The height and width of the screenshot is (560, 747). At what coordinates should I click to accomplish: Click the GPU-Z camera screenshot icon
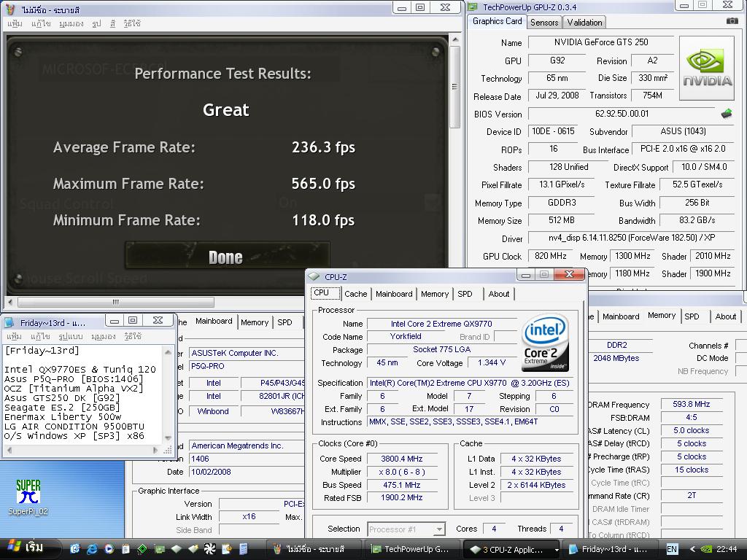pos(732,21)
